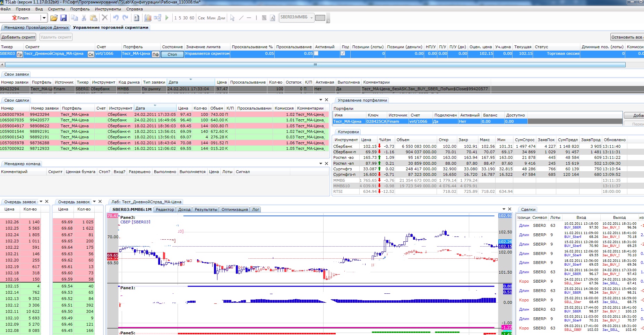
Task: Click the open folder icon in toolbar
Action: 54,18
